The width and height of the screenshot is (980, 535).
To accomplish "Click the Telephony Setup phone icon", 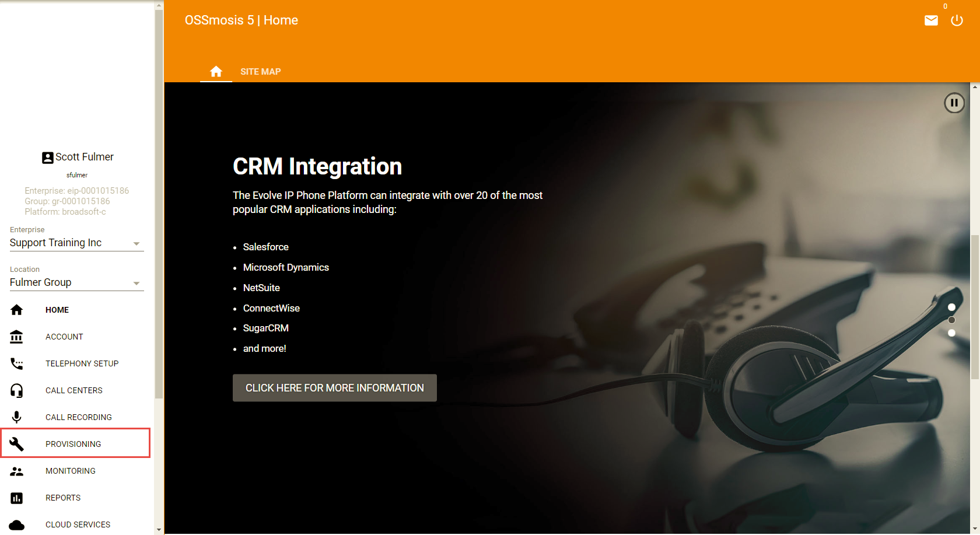I will [x=17, y=363].
